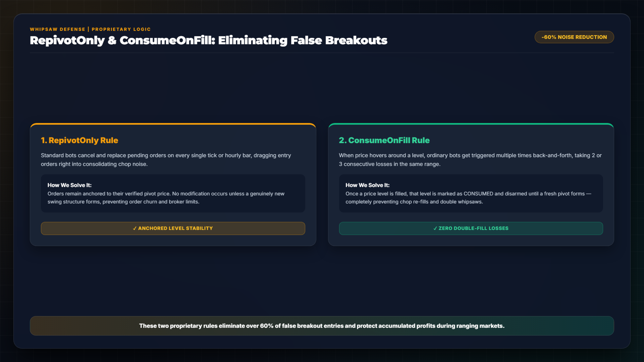Select the '2. ConsumeOnFill Rule' heading
The width and height of the screenshot is (644, 362).
click(x=384, y=140)
